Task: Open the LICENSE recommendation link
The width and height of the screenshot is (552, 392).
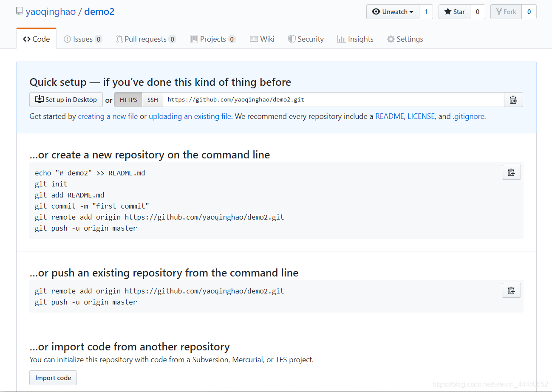Action: point(421,116)
